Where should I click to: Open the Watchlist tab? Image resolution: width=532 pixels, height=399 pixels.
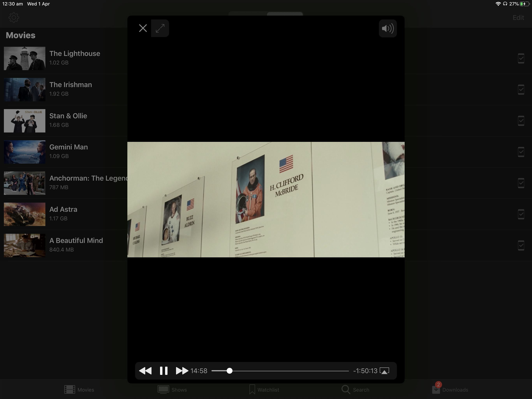point(264,390)
